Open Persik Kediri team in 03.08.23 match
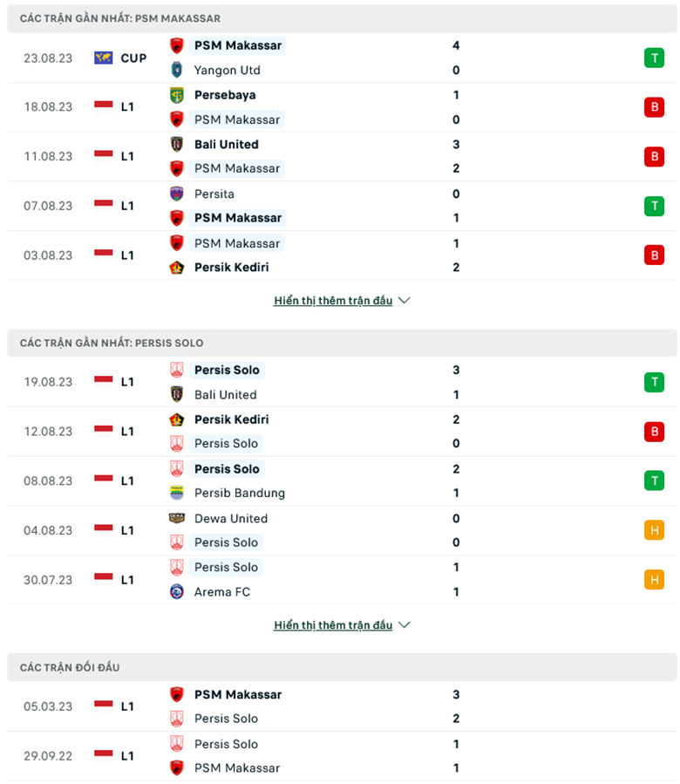680x784 pixels. tap(231, 268)
